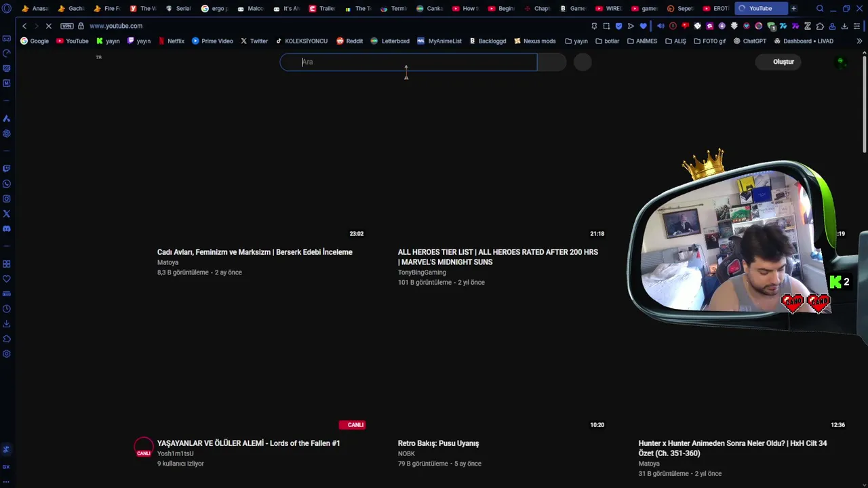Image resolution: width=868 pixels, height=488 pixels.
Task: Open downloads icon in the sidebar
Action: click(x=7, y=323)
